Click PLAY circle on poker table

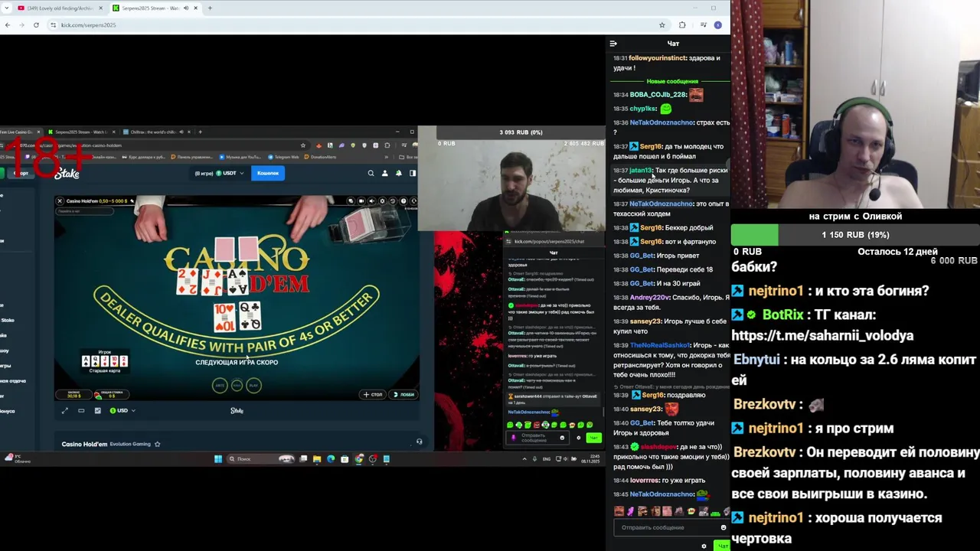(253, 386)
